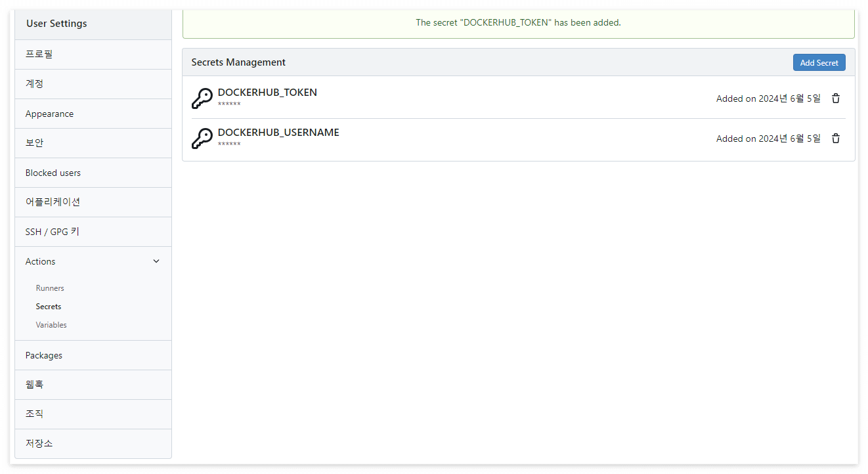The width and height of the screenshot is (868, 474).
Task: Click the masked value under DOCKERHUB_USERNAME
Action: pyautogui.click(x=229, y=144)
